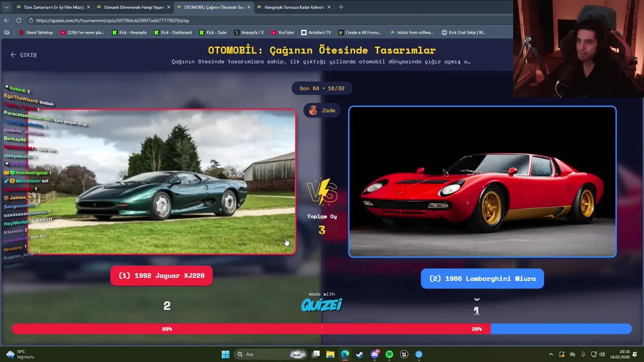The width and height of the screenshot is (644, 362).
Task: Close the 'Tüm Zamanların En İyi Film' tab
Action: click(x=89, y=7)
